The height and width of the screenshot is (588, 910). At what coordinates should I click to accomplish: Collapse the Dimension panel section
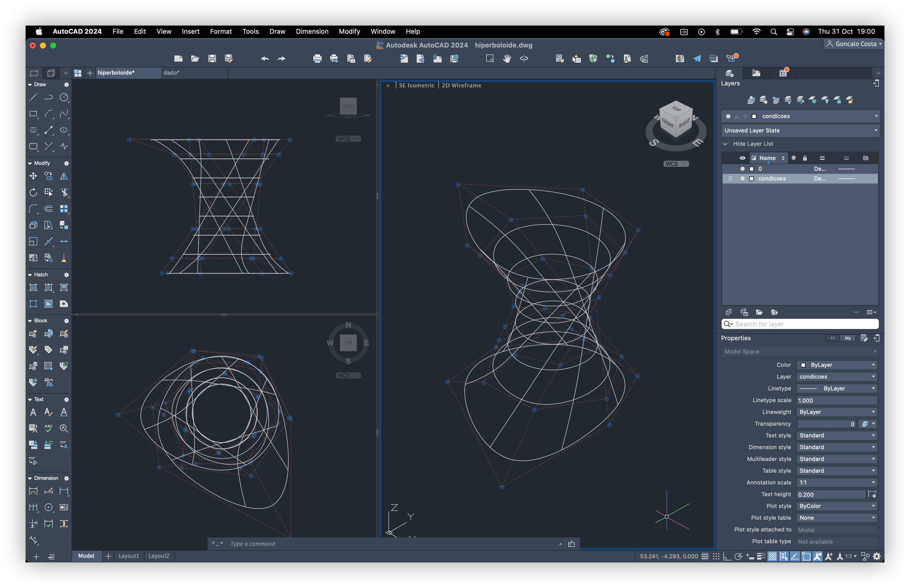tap(30, 478)
